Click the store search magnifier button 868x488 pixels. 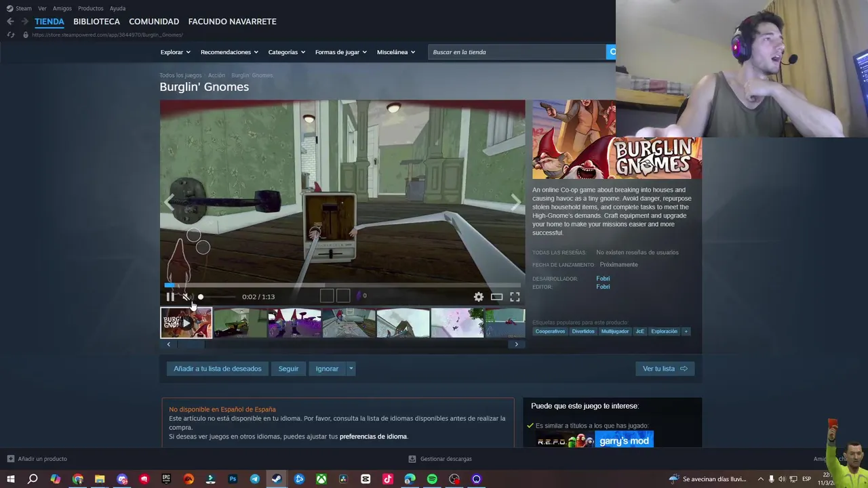click(611, 52)
